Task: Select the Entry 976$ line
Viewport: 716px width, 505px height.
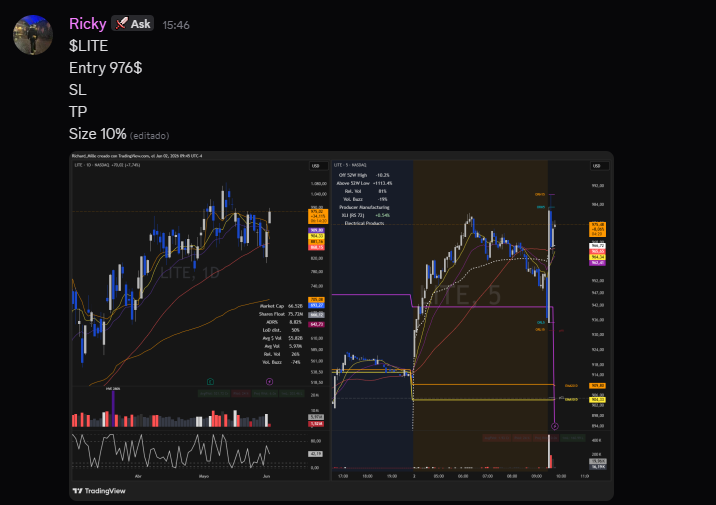Action: (x=105, y=68)
